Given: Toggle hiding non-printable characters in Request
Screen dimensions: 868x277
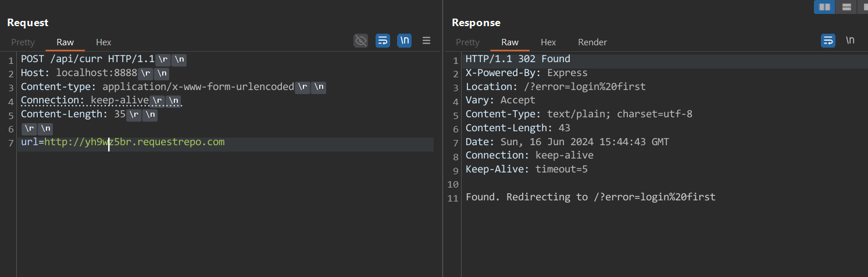Looking at the screenshot, I should (361, 41).
